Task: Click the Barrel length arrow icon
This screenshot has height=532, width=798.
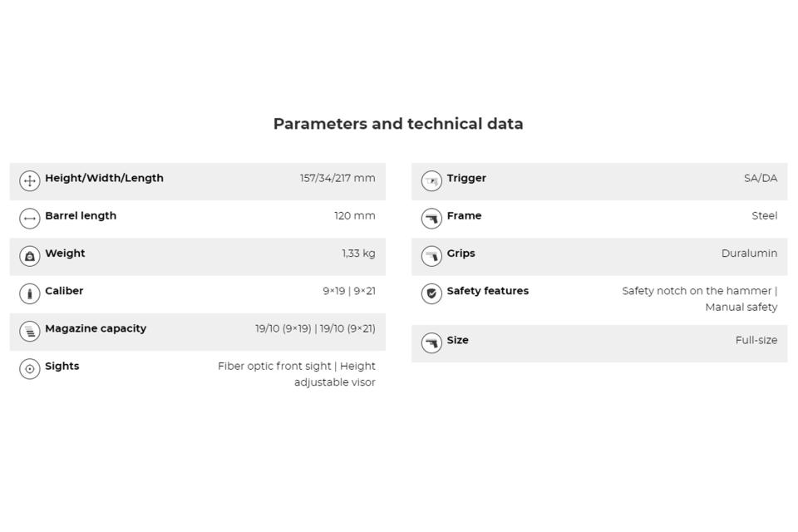Action: [x=30, y=219]
